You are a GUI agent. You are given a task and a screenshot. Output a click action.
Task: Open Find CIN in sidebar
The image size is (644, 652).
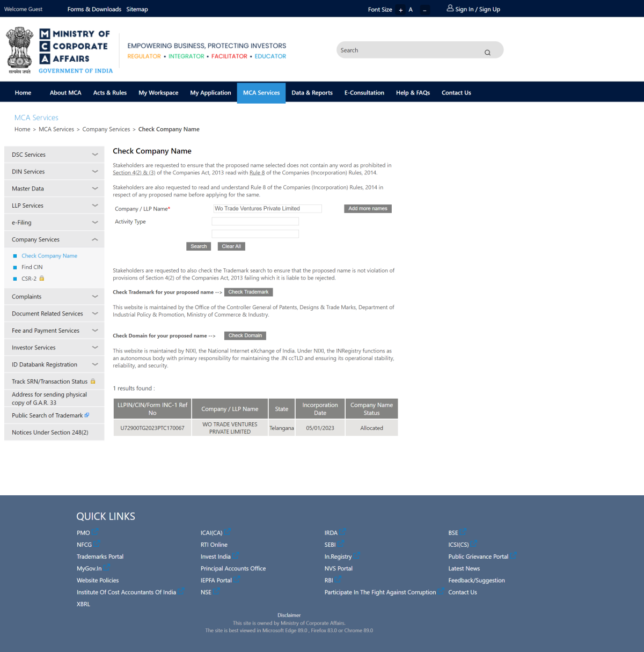32,267
